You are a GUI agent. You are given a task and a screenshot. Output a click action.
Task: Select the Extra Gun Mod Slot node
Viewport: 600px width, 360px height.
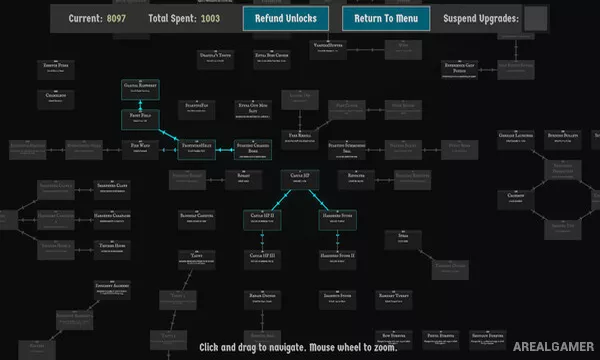point(253,110)
